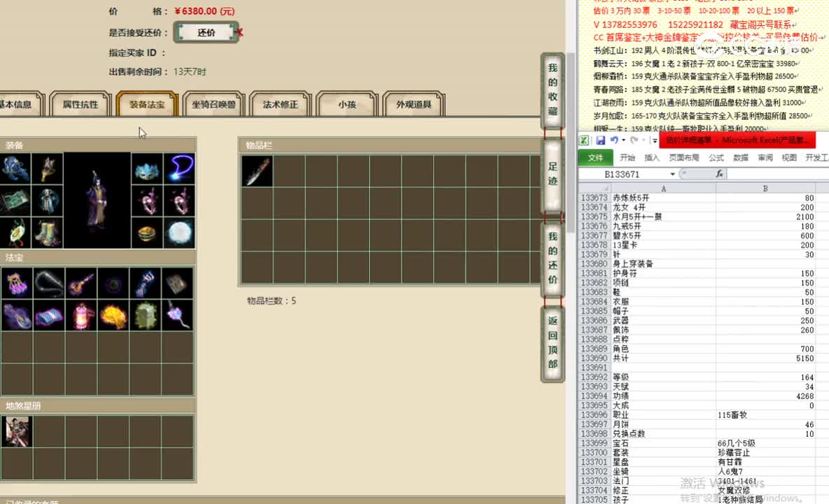The width and height of the screenshot is (829, 504).
Task: Select column A header in Excel
Action: [664, 188]
